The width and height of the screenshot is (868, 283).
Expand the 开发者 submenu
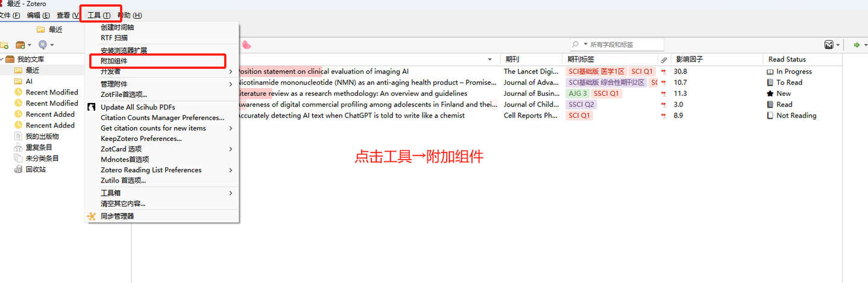point(231,72)
